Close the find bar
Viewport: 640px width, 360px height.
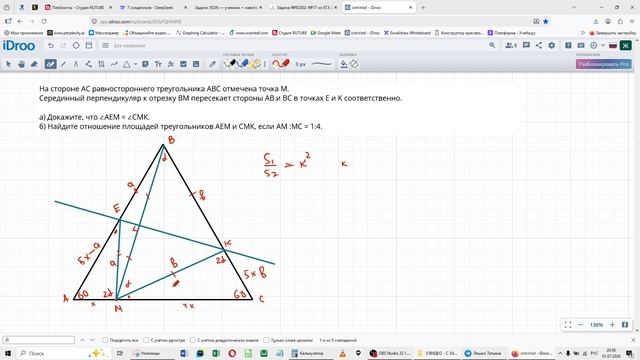pyautogui.click(x=633, y=340)
